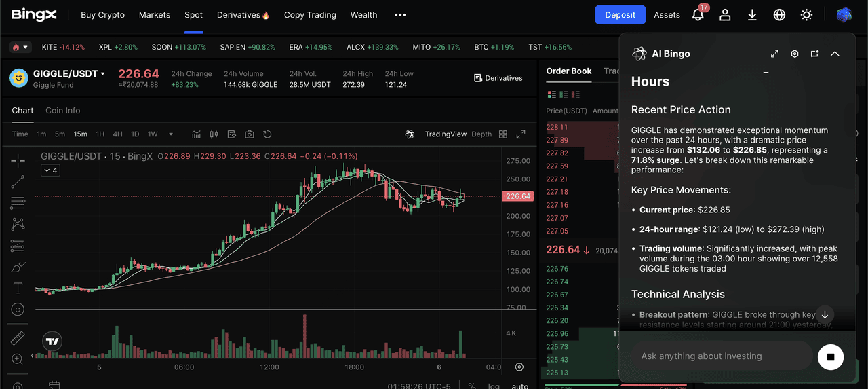
Task: Expand more time intervals dropdown
Action: tap(171, 134)
